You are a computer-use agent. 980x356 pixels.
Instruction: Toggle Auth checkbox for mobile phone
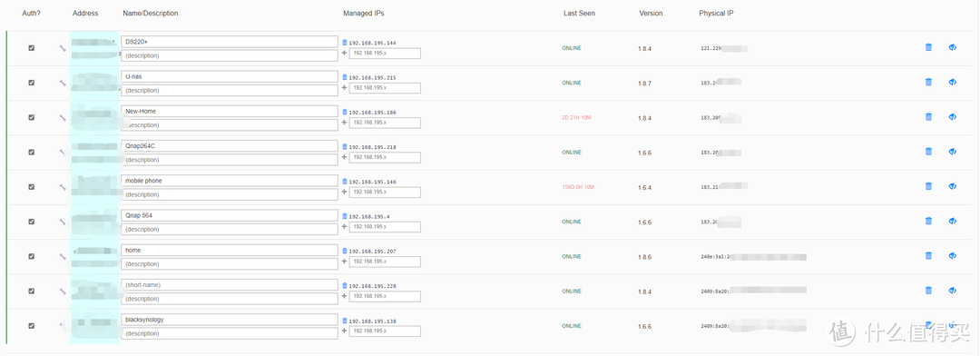[x=31, y=186]
